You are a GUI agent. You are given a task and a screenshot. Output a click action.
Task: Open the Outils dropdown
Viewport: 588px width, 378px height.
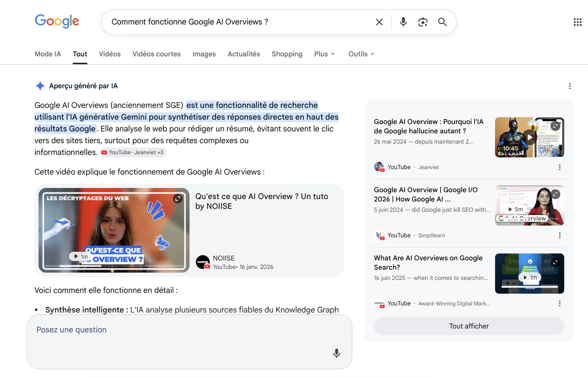[x=361, y=54]
